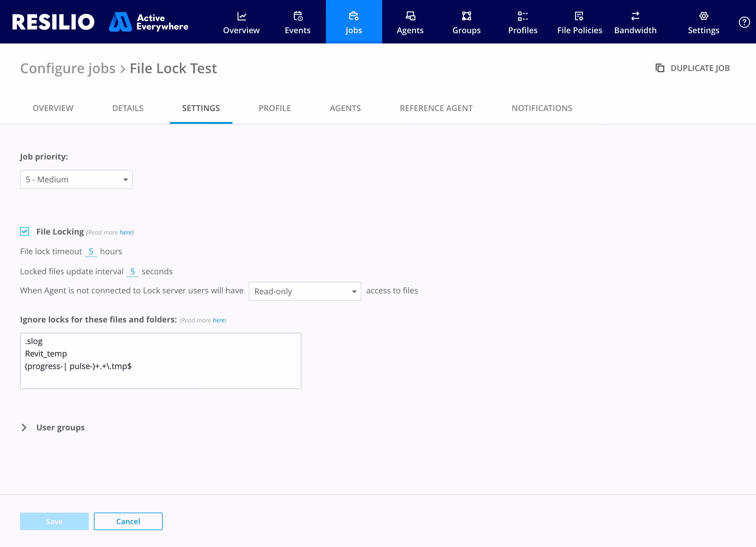This screenshot has width=756, height=547.
Task: Click the Groups icon in navigation
Action: pyautogui.click(x=466, y=16)
